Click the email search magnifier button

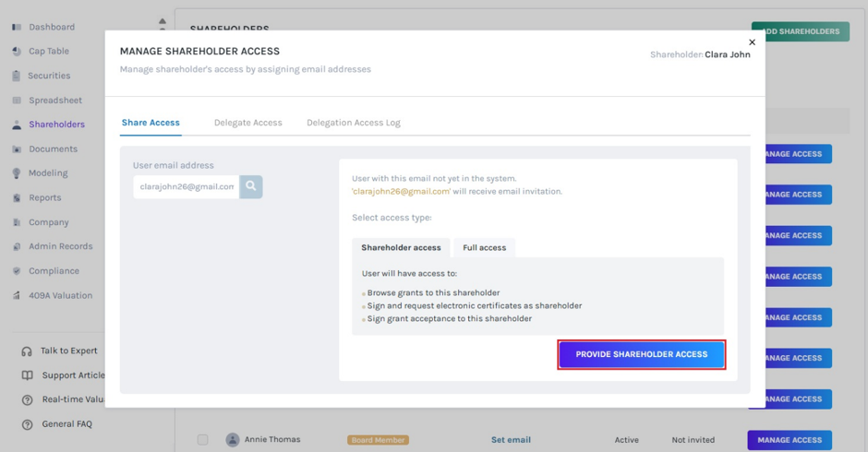coord(251,186)
